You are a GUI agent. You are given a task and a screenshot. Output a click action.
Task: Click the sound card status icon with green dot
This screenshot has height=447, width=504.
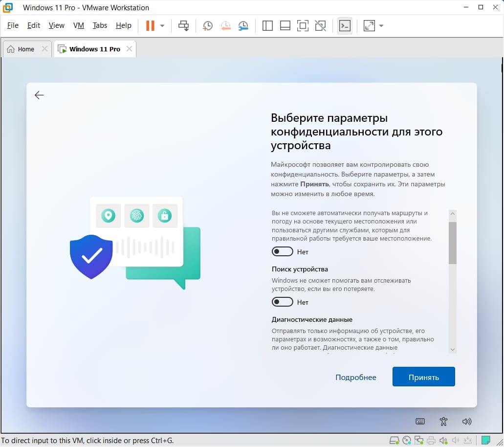443,440
